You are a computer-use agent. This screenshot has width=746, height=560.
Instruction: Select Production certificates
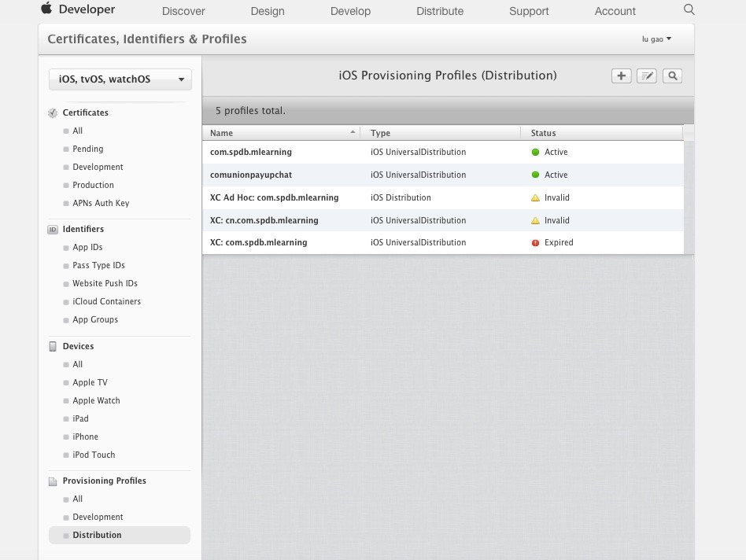point(93,185)
